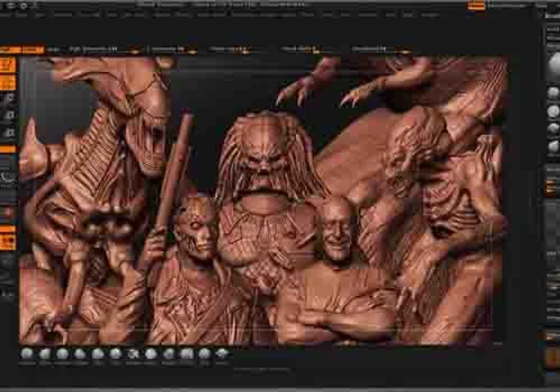The width and height of the screenshot is (560, 392).
Task: Select the eighth brush in the bottom brush shelf
Action: click(151, 354)
